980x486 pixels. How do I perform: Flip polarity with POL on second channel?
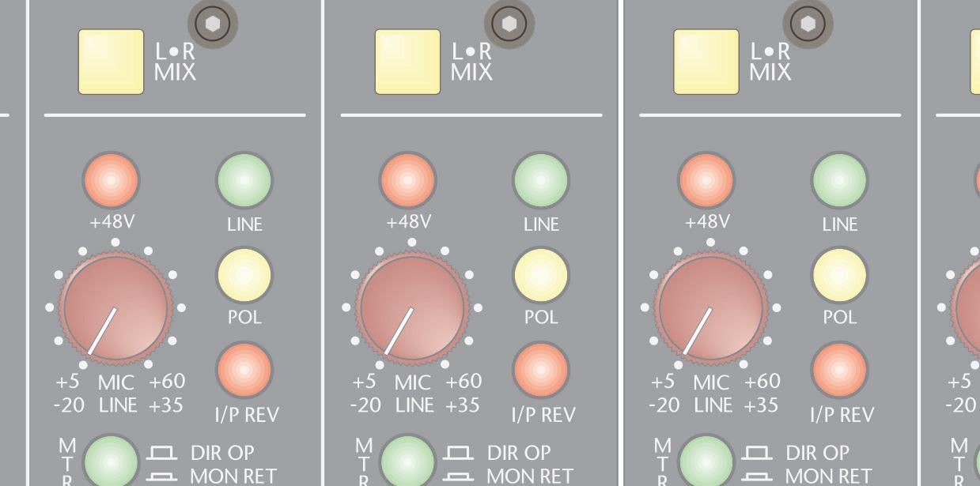coord(542,275)
